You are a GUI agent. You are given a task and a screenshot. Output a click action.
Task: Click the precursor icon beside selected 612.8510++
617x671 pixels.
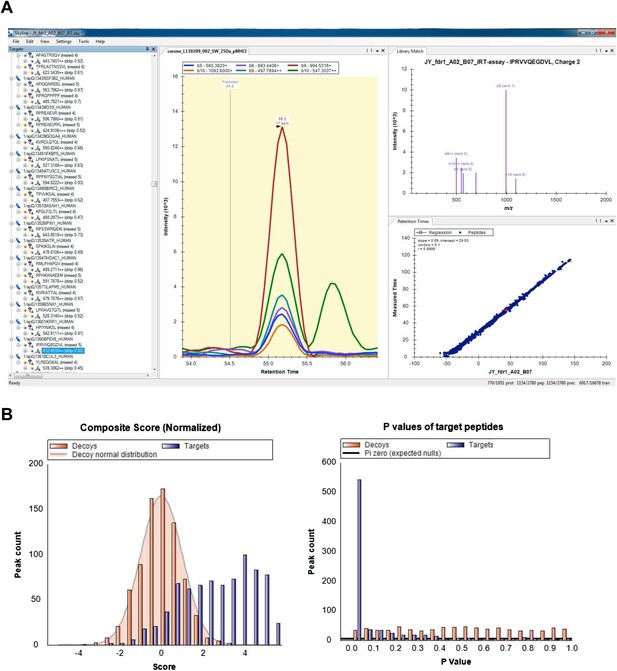point(38,350)
